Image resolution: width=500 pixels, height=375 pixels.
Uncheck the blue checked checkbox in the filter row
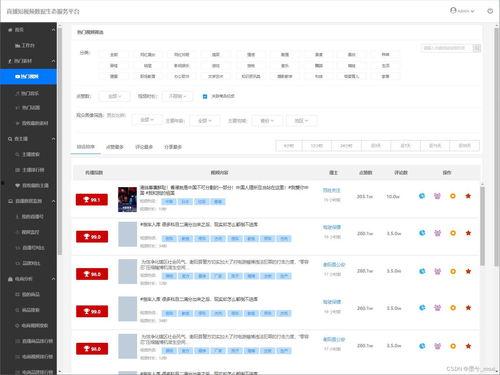click(x=205, y=96)
